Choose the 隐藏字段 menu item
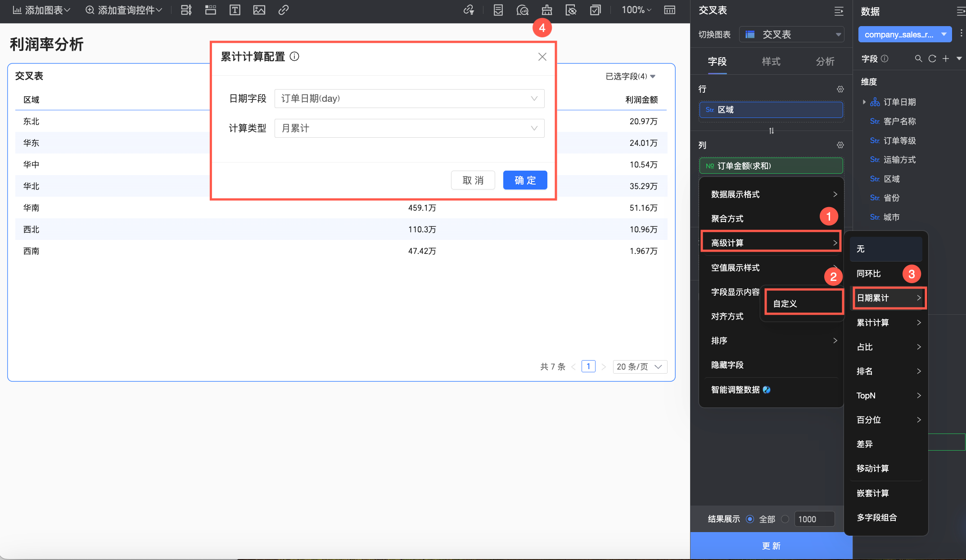Viewport: 966px width, 560px height. [x=771, y=365]
